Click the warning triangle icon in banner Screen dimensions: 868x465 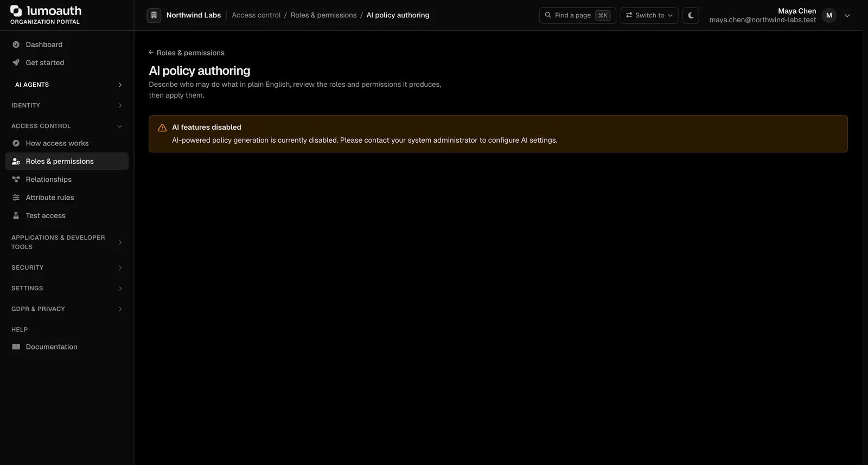click(162, 128)
